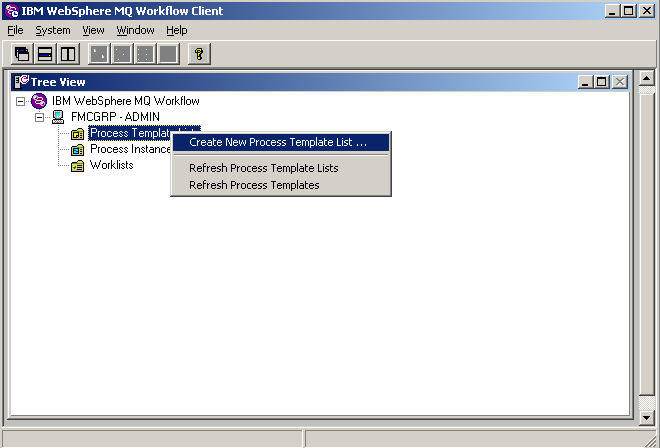This screenshot has width=660, height=448.
Task: Choose Refresh Process Templates
Action: [x=281, y=185]
